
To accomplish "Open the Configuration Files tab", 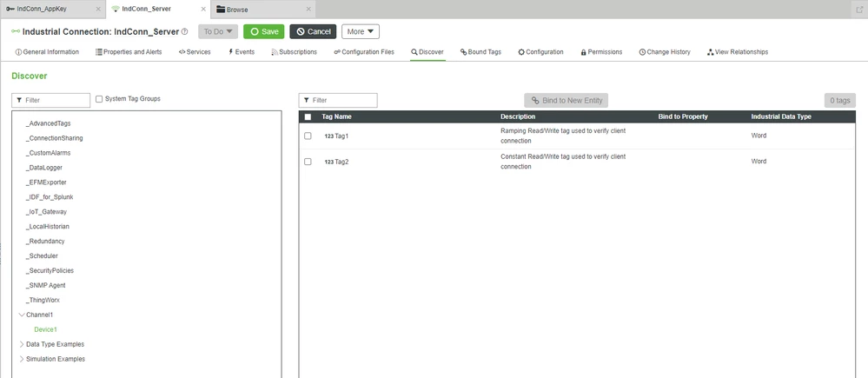I will (364, 52).
